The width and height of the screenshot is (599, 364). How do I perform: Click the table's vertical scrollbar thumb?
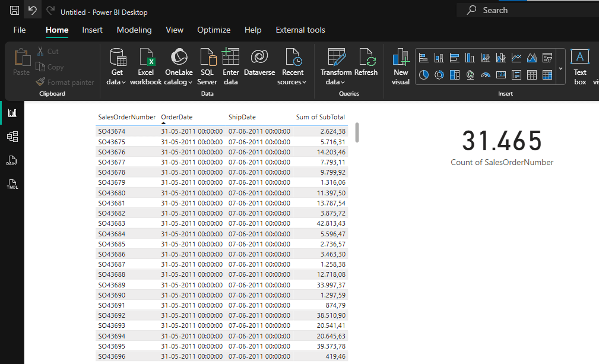click(x=357, y=132)
